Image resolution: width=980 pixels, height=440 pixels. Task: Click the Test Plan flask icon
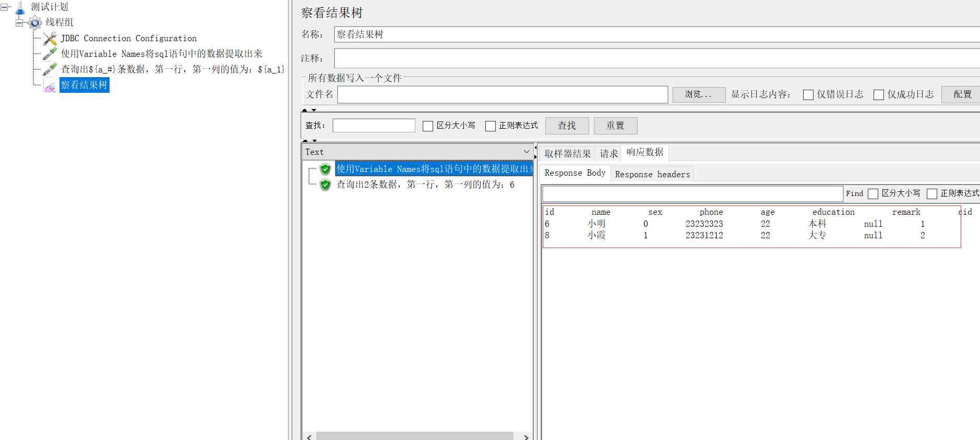(20, 7)
